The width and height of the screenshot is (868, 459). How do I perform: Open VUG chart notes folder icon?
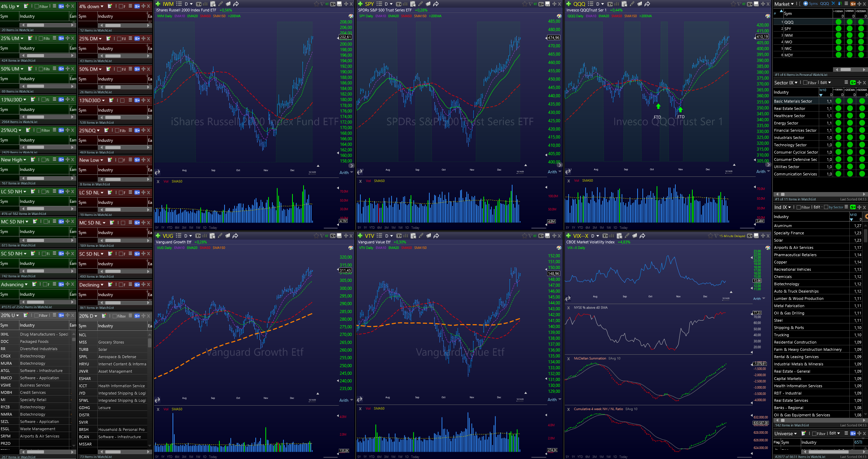pyautogui.click(x=227, y=236)
